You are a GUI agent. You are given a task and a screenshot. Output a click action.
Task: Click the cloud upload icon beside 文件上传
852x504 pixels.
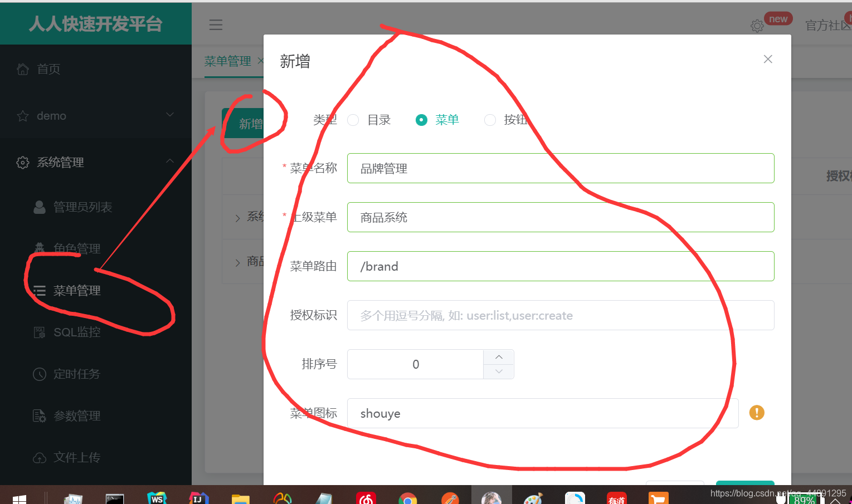tap(40, 458)
